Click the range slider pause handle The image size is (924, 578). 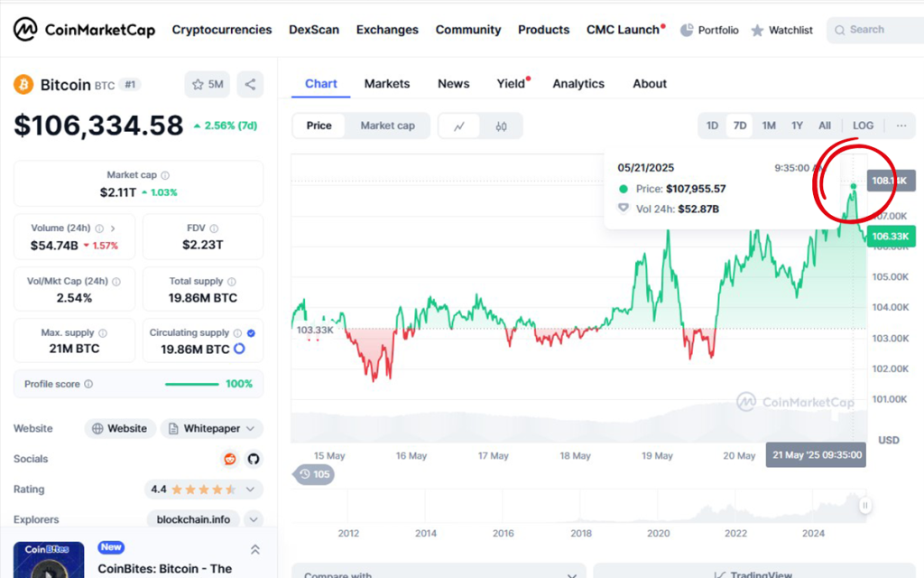[865, 506]
